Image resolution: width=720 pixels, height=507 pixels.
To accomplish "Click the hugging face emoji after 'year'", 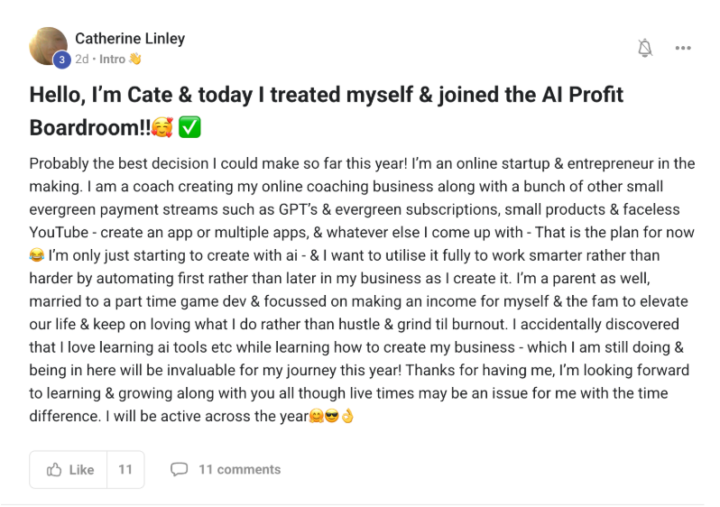I will 316,416.
